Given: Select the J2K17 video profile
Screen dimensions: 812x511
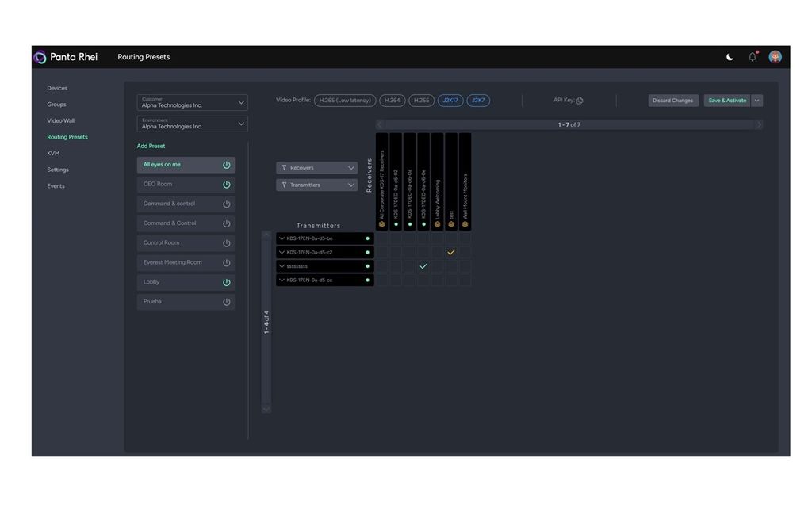Looking at the screenshot, I should tap(450, 101).
